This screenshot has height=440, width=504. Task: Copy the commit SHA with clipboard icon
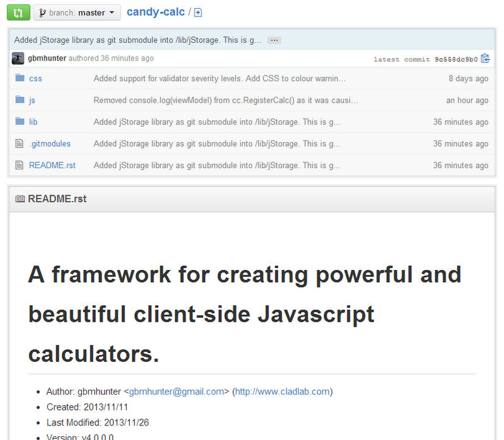coord(484,59)
